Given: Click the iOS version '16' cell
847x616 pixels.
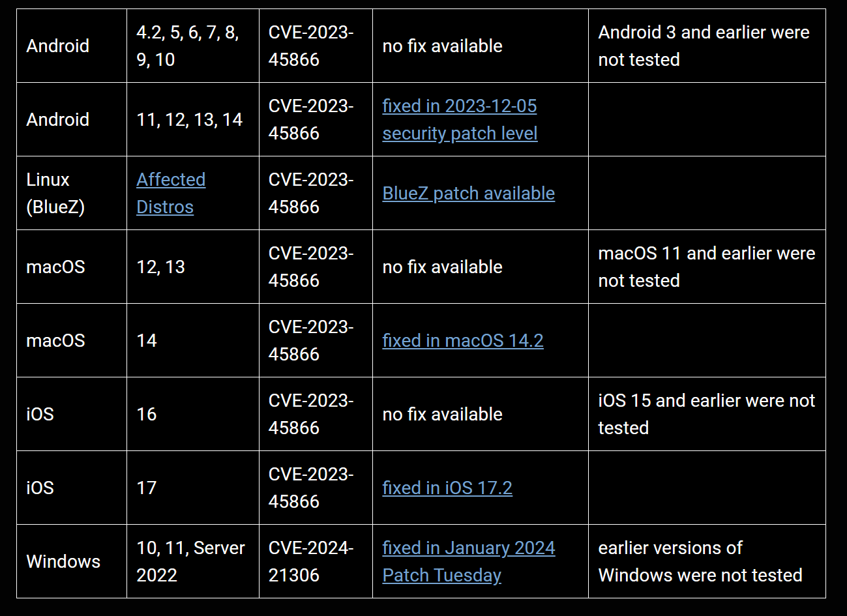Looking at the screenshot, I should click(193, 414).
